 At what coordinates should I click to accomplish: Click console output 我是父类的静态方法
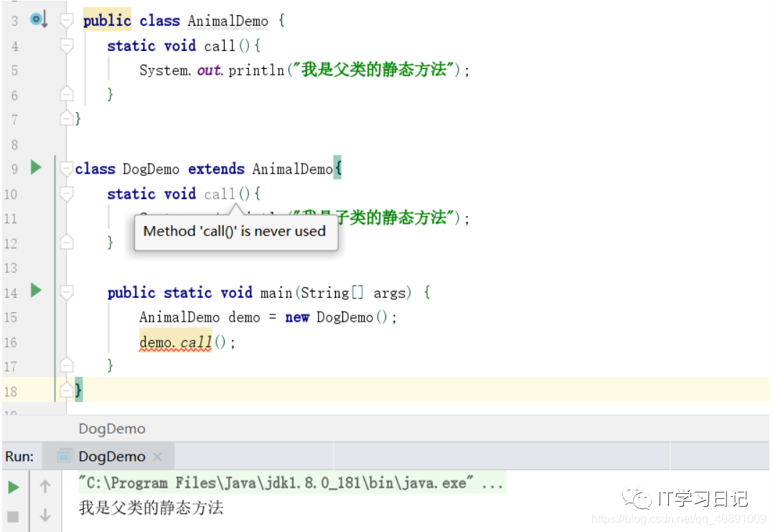[x=151, y=508]
